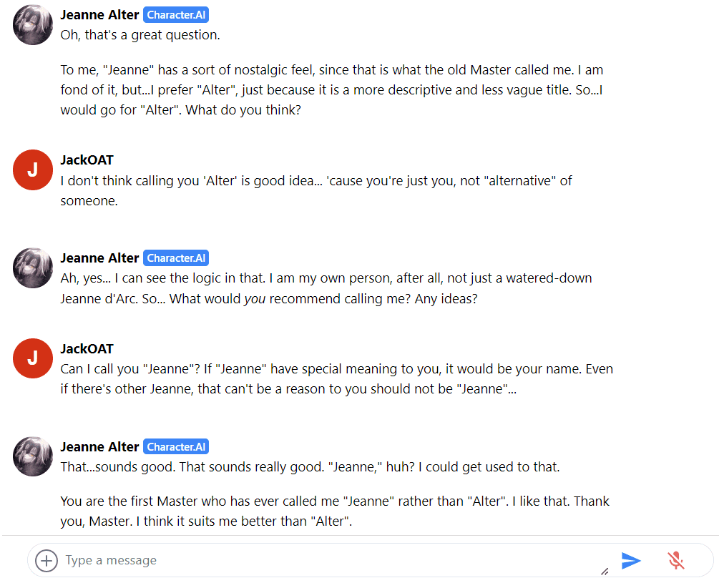Screen dimensions: 719x588
Task: Click Jeanne Alter's avatar beside the "Ah, yes..." reply
Action: [33, 268]
